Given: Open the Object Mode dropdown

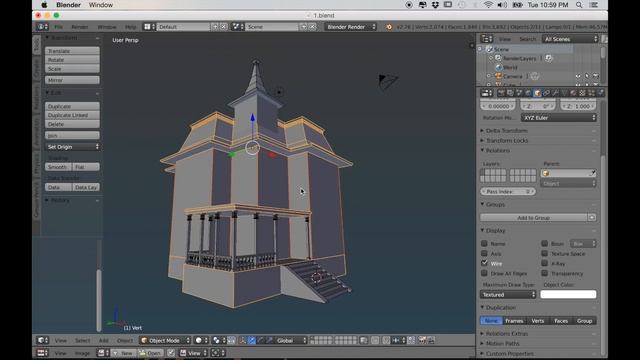Looking at the screenshot, I should click(x=165, y=340).
